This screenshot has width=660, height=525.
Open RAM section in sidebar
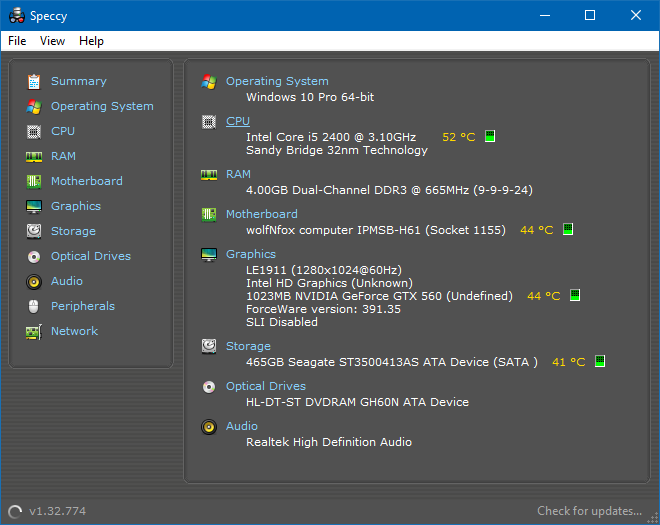[x=63, y=156]
